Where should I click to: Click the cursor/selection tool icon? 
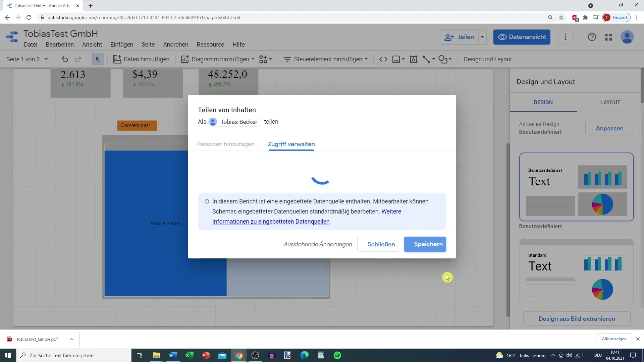(x=97, y=59)
